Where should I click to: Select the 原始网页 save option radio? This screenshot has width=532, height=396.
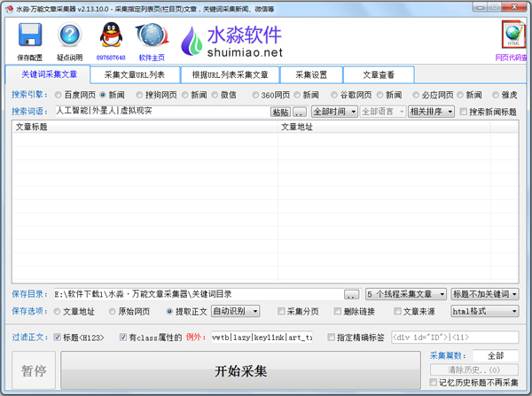point(112,311)
